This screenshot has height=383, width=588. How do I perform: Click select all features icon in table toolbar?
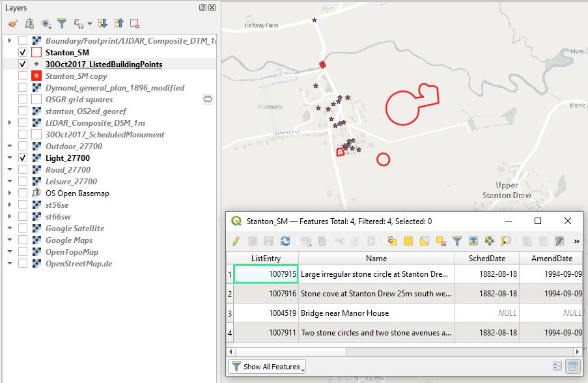click(x=408, y=241)
